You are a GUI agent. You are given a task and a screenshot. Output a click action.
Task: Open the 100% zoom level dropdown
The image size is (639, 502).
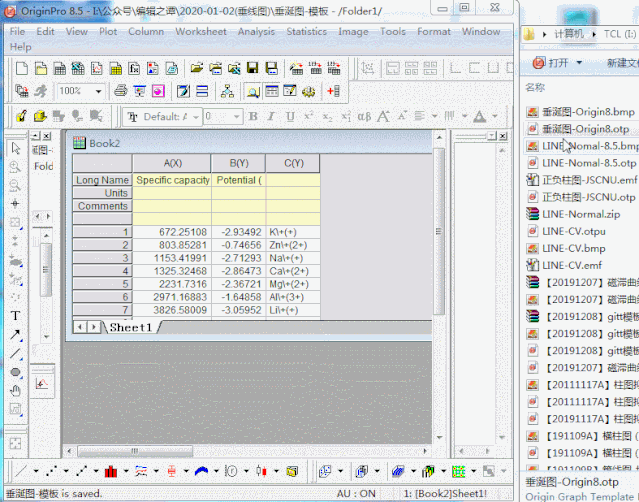[100, 91]
